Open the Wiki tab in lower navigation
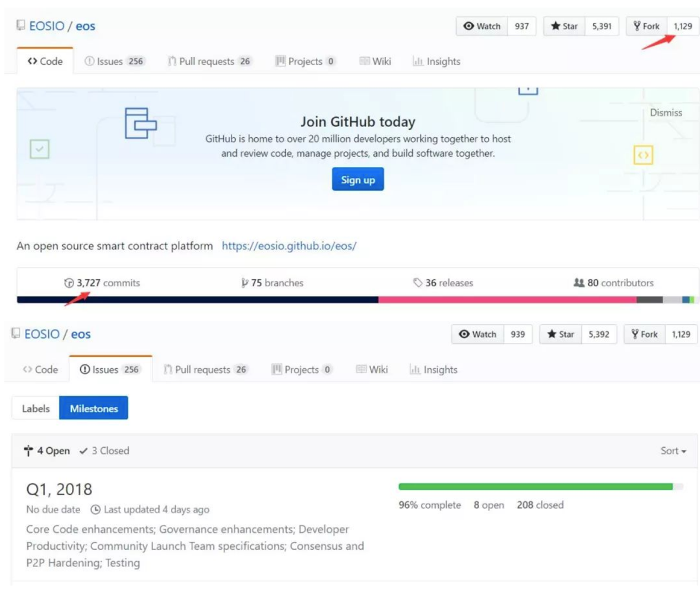Viewport: 700px width, 592px height. coord(372,370)
